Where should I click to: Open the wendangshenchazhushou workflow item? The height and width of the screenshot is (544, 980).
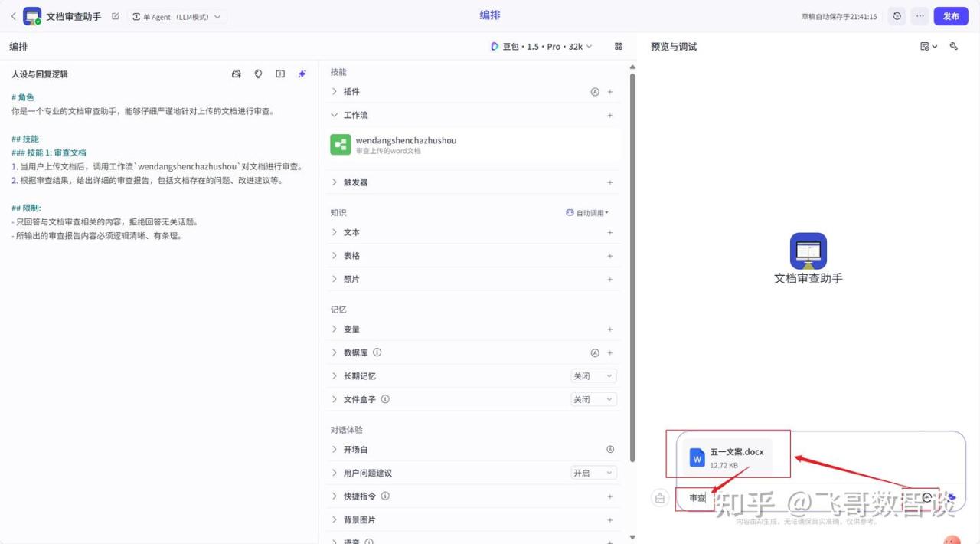pos(406,145)
